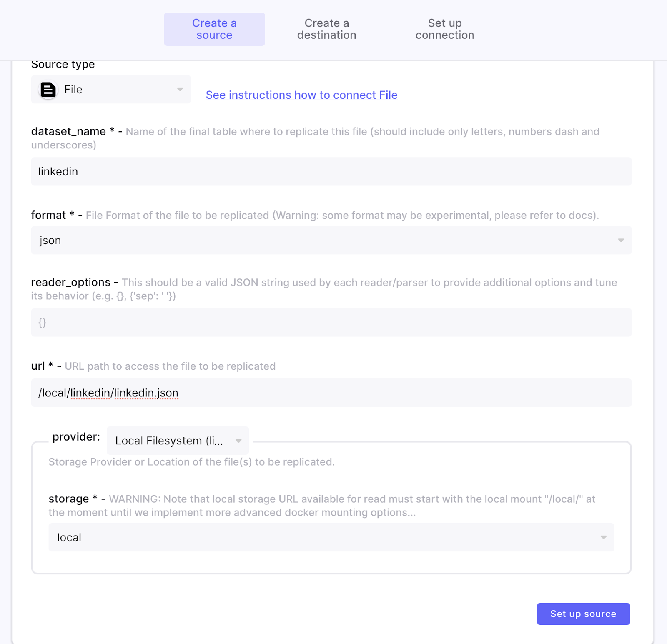Screen dimensions: 667x644
Task: Go to the Create a destination step
Action: 326,29
